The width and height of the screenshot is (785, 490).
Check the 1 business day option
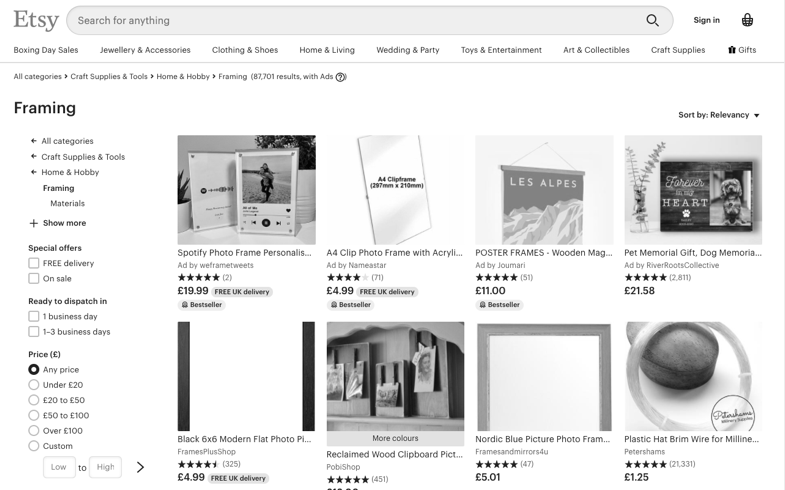pos(34,316)
